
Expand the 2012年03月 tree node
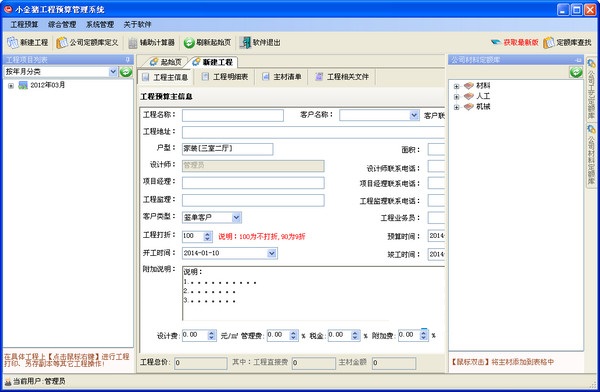pos(11,85)
